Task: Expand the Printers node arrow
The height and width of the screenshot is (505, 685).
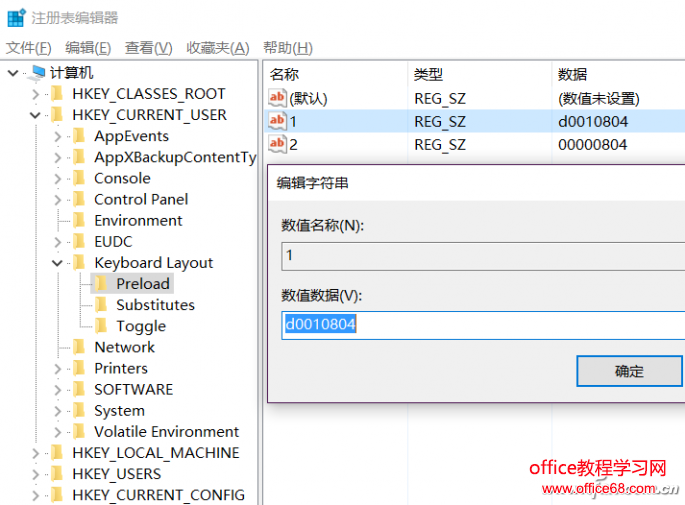Action: [x=58, y=368]
